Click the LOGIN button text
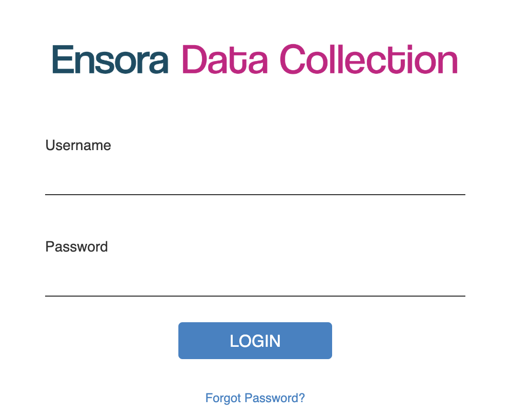This screenshot has width=532, height=417. pyautogui.click(x=255, y=341)
